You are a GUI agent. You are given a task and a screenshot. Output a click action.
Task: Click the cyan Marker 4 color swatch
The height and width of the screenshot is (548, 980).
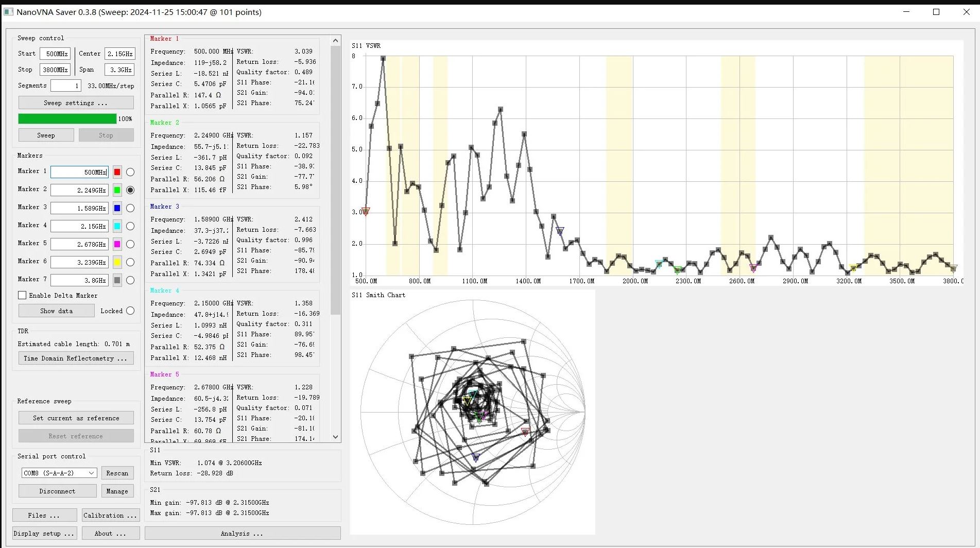click(117, 226)
